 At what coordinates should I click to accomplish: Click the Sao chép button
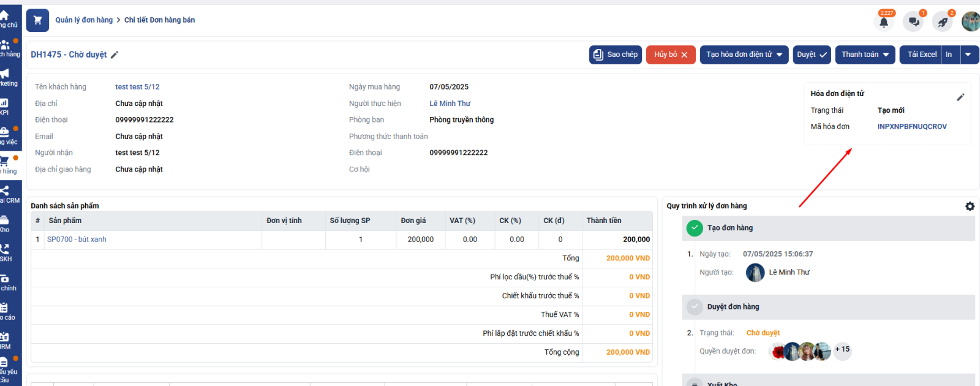pyautogui.click(x=616, y=55)
